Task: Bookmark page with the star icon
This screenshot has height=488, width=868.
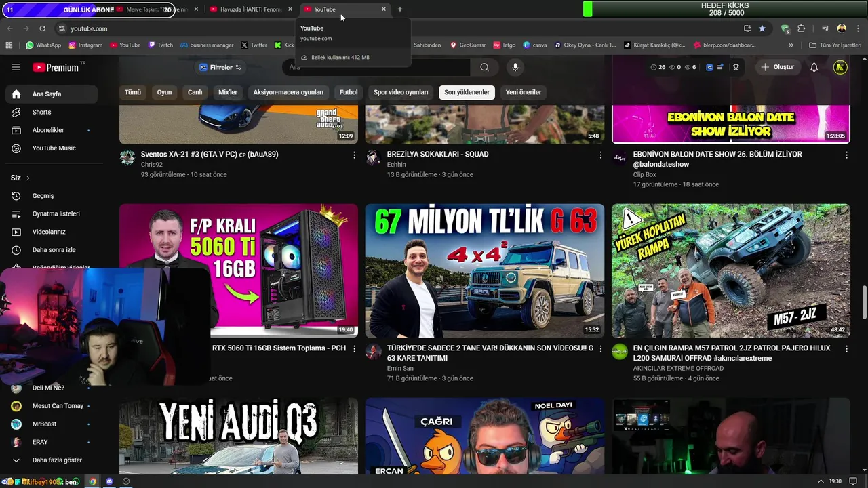Action: pyautogui.click(x=762, y=28)
